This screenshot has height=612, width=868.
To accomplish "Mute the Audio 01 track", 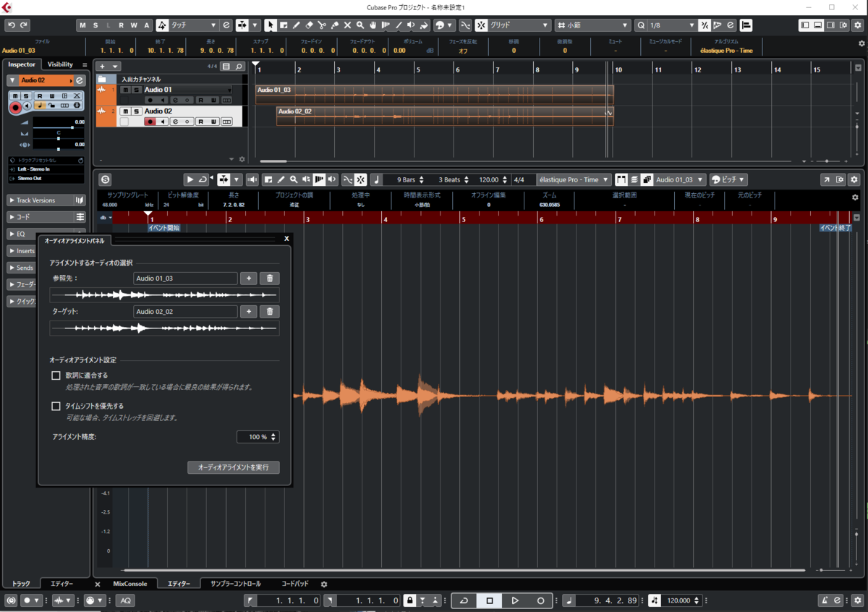I will (125, 90).
